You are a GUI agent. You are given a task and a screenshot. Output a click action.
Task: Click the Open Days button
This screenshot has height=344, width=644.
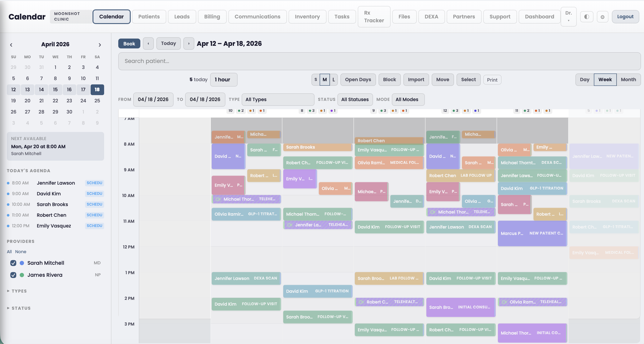358,79
